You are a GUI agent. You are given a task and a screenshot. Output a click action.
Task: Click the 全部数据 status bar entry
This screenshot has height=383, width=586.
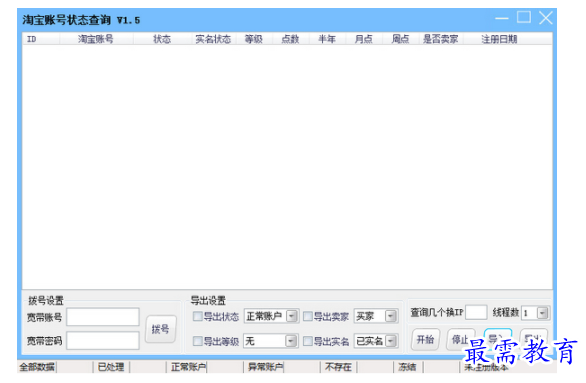tap(37, 367)
